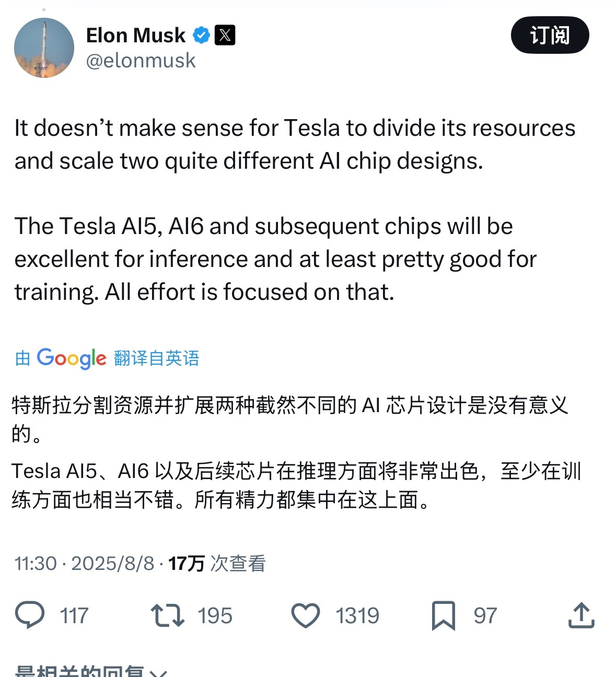Click the black X affiliation badge
Screen dimensions: 616x677
(x=225, y=35)
